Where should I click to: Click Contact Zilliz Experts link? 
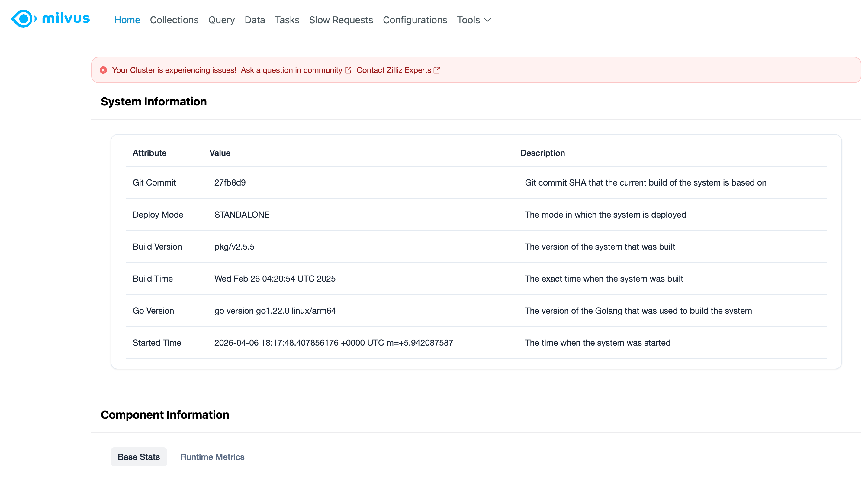pos(394,70)
